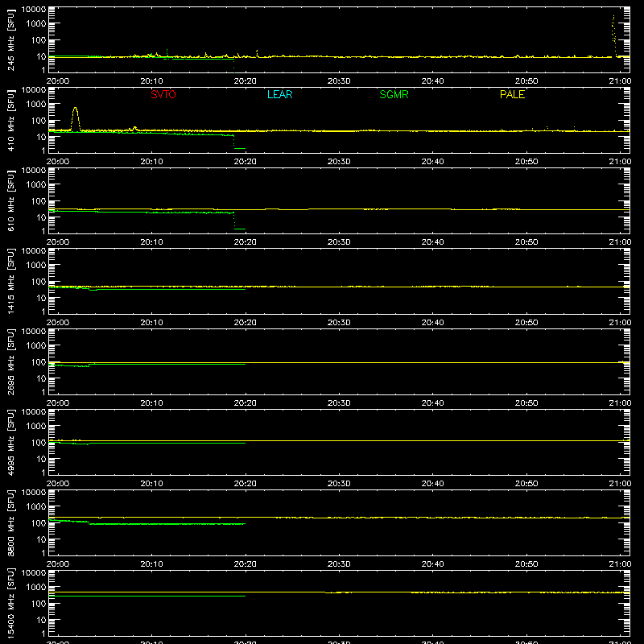644x644 pixels.
Task: Click the cyan LEAR station label
Action: [x=279, y=94]
